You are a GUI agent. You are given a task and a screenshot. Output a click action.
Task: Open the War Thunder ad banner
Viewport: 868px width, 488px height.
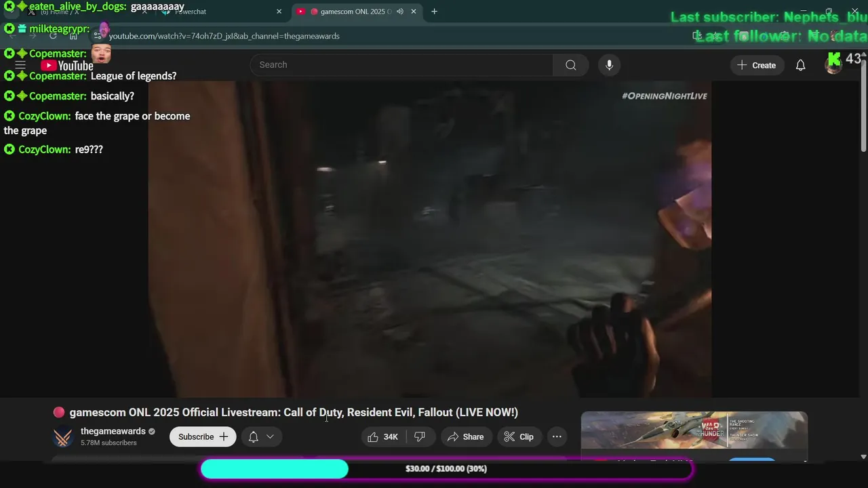(x=694, y=430)
